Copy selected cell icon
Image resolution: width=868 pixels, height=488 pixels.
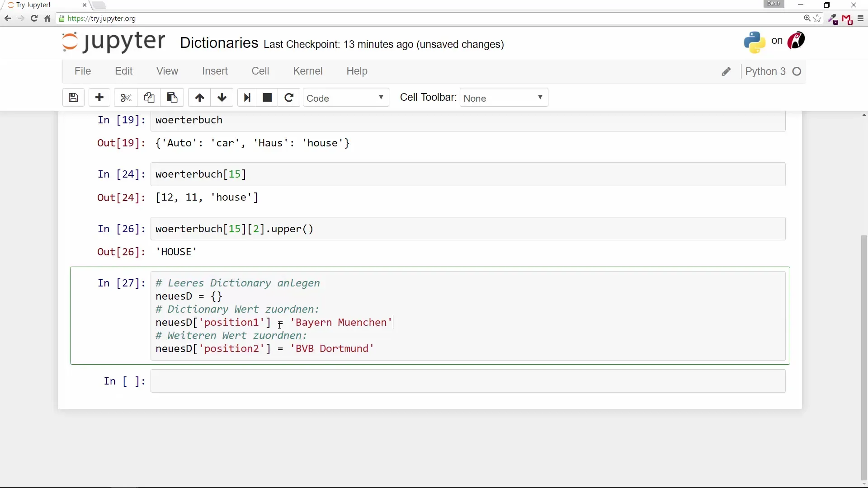click(149, 98)
